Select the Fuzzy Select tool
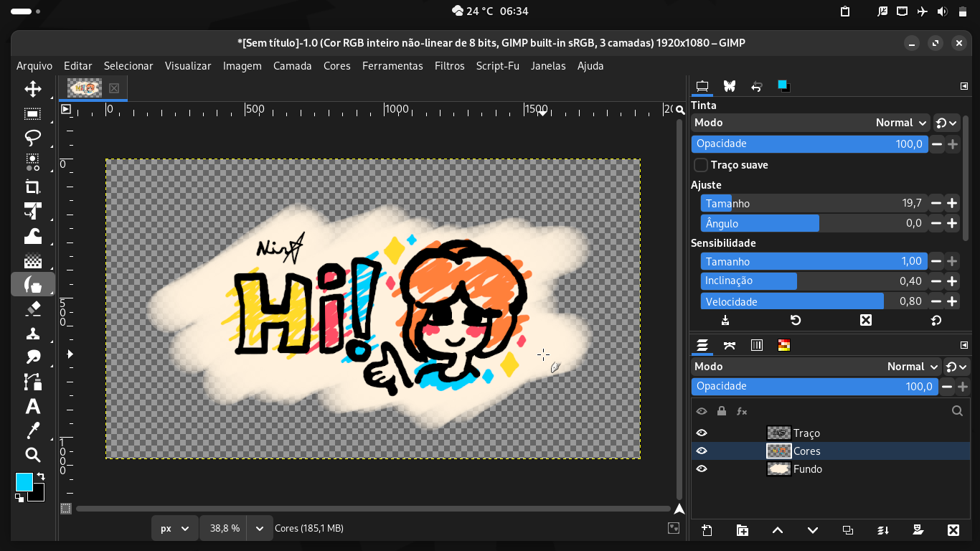 [x=32, y=162]
